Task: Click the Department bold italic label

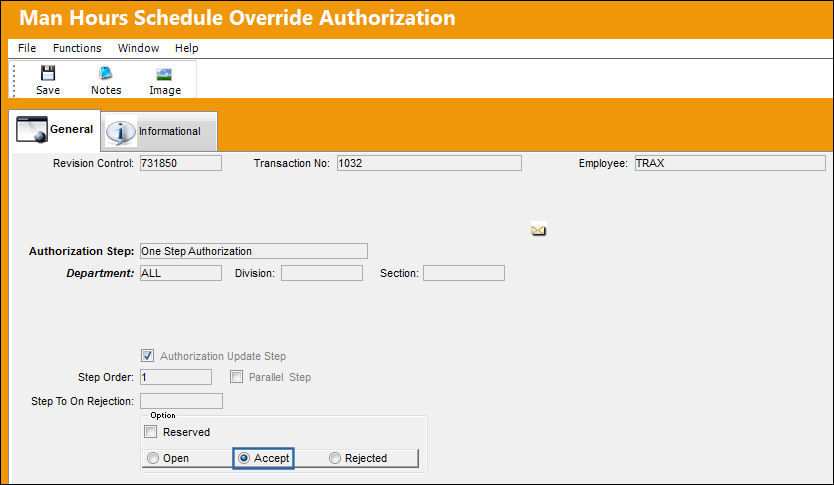Action: coord(100,273)
